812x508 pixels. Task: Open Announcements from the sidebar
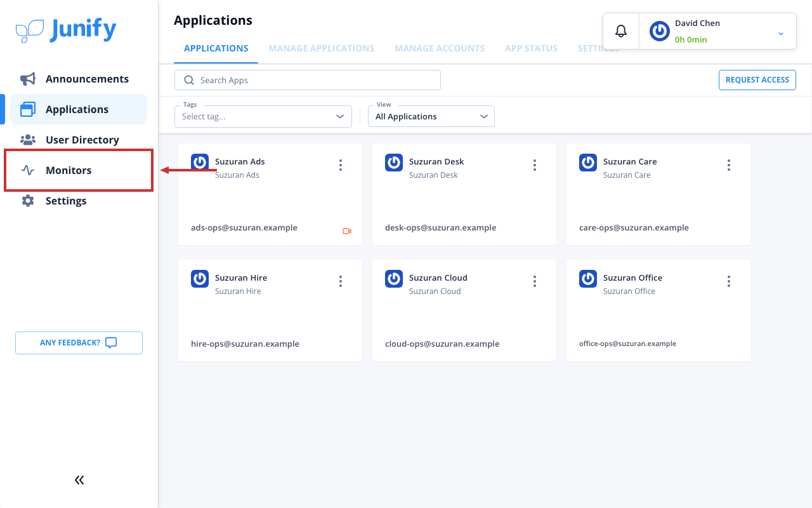79,79
